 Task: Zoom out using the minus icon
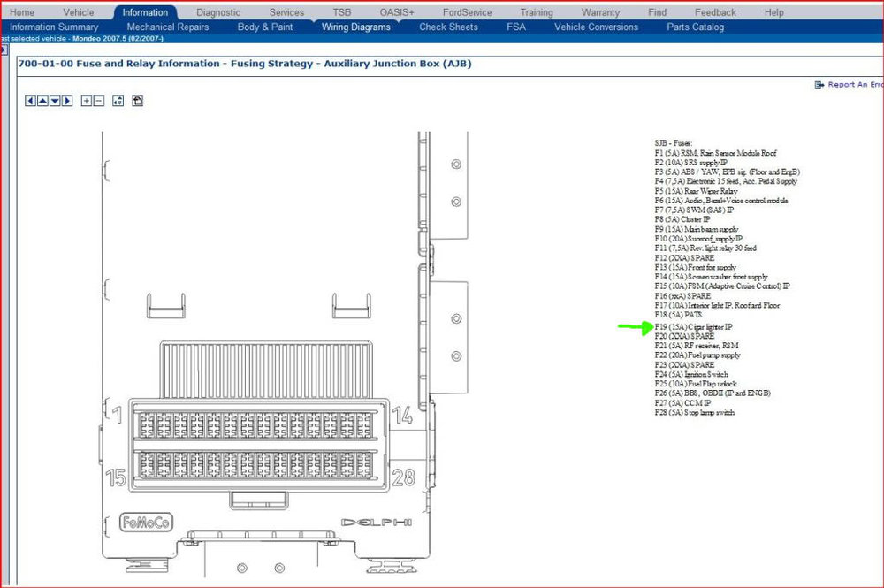pos(99,101)
